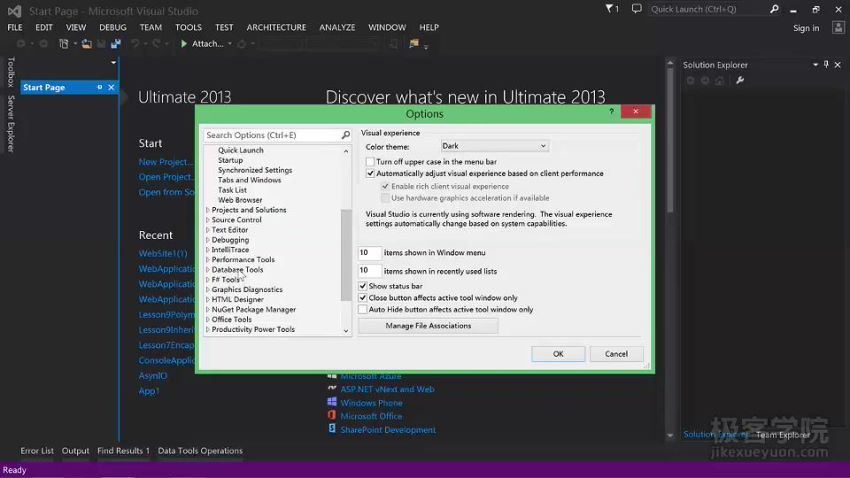
Task: Open the TOOLS menu
Action: tap(188, 27)
